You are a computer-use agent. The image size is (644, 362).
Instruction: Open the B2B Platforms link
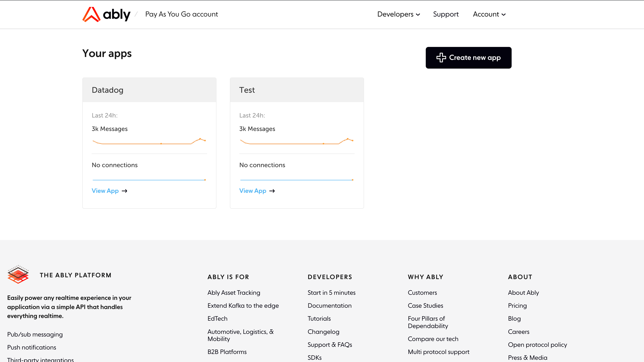227,352
